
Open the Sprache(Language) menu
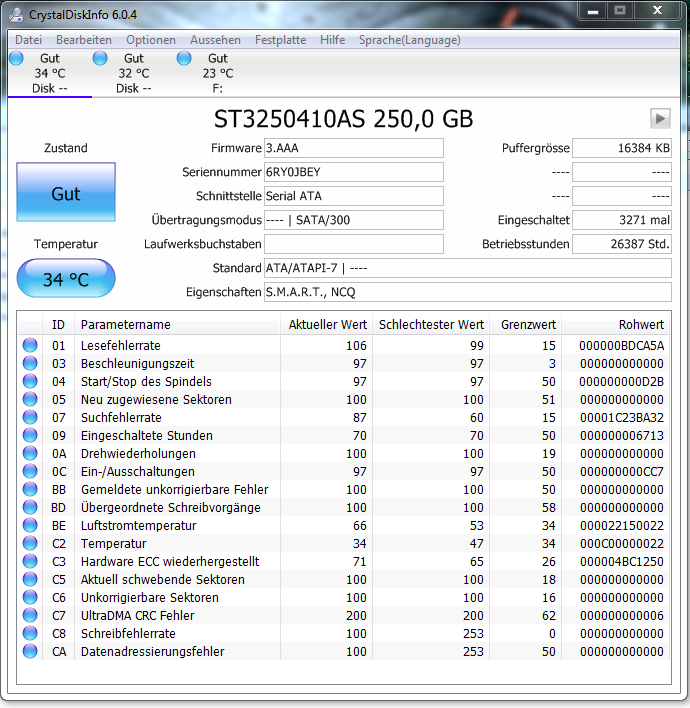[410, 40]
